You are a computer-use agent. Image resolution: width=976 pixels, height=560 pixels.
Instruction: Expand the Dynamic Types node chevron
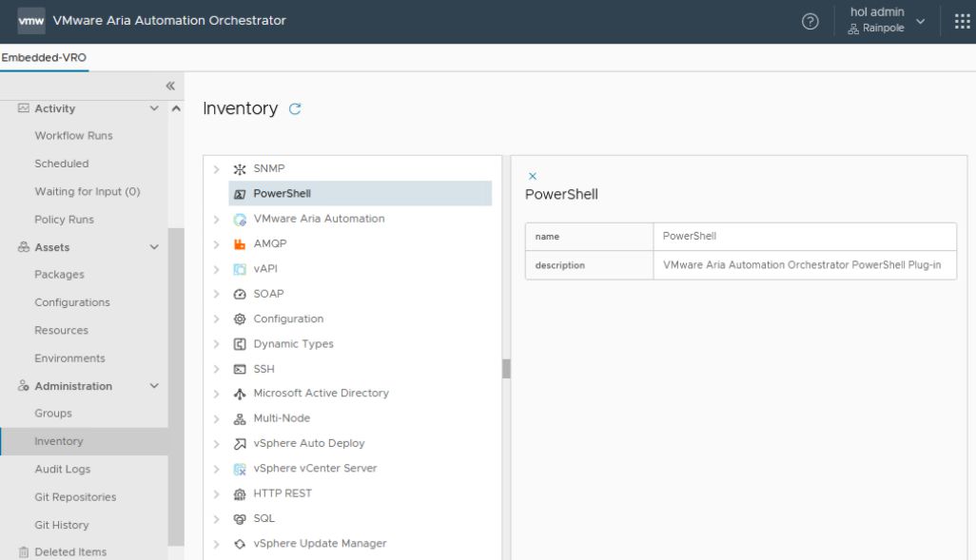(x=216, y=344)
